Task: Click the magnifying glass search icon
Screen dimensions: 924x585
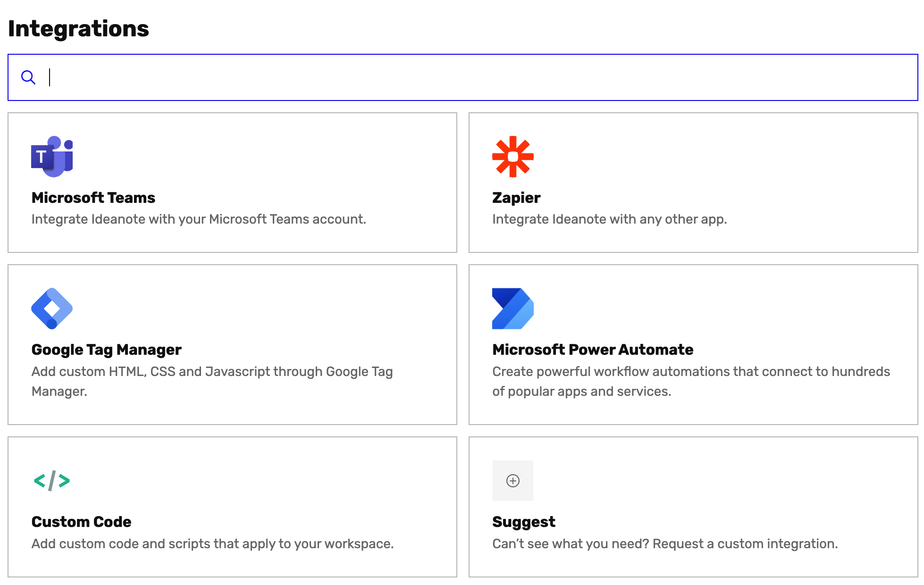Action: point(28,77)
